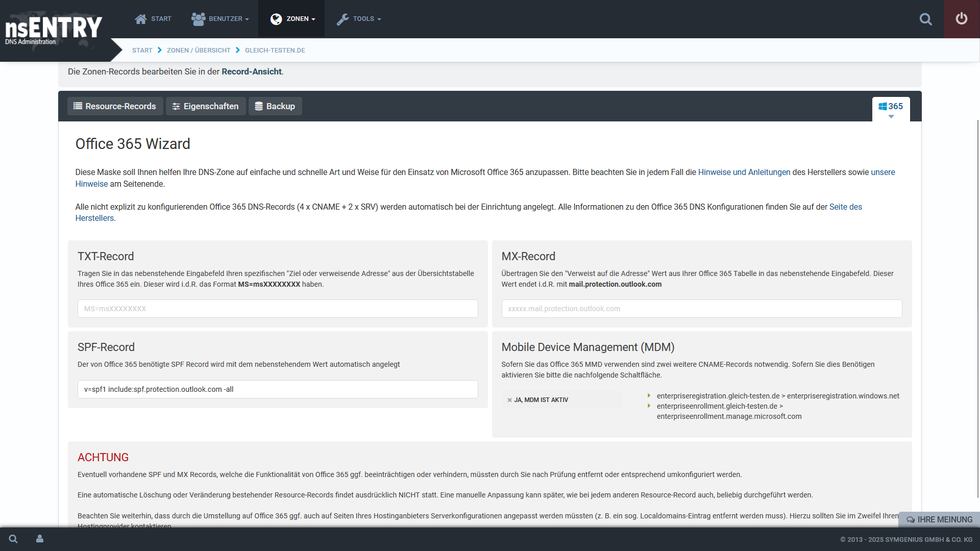The height and width of the screenshot is (551, 980).
Task: Switch to the Eigenschaften tab
Action: coord(206,106)
